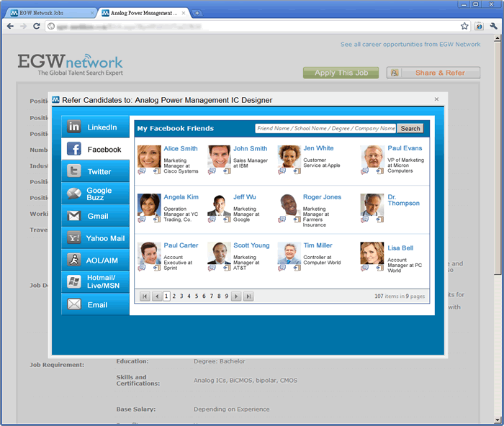This screenshot has width=504, height=426.
Task: Open the Google Buzz tab
Action: (x=95, y=194)
